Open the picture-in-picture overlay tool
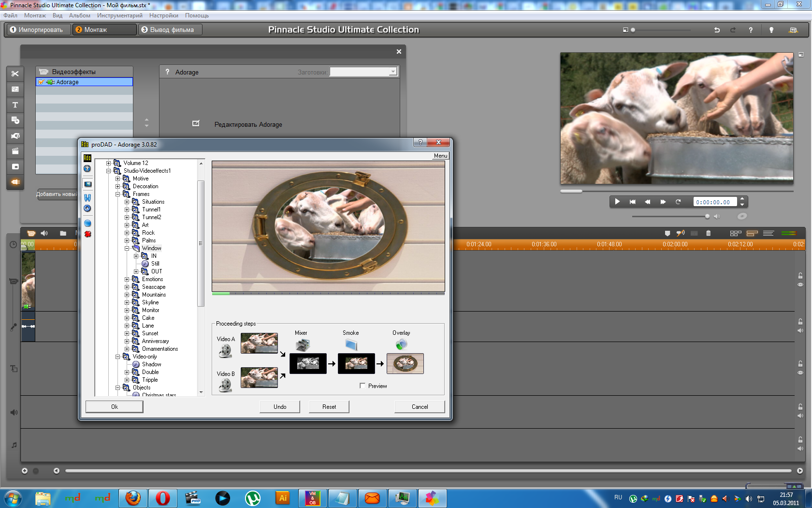This screenshot has height=508, width=812. [15, 166]
